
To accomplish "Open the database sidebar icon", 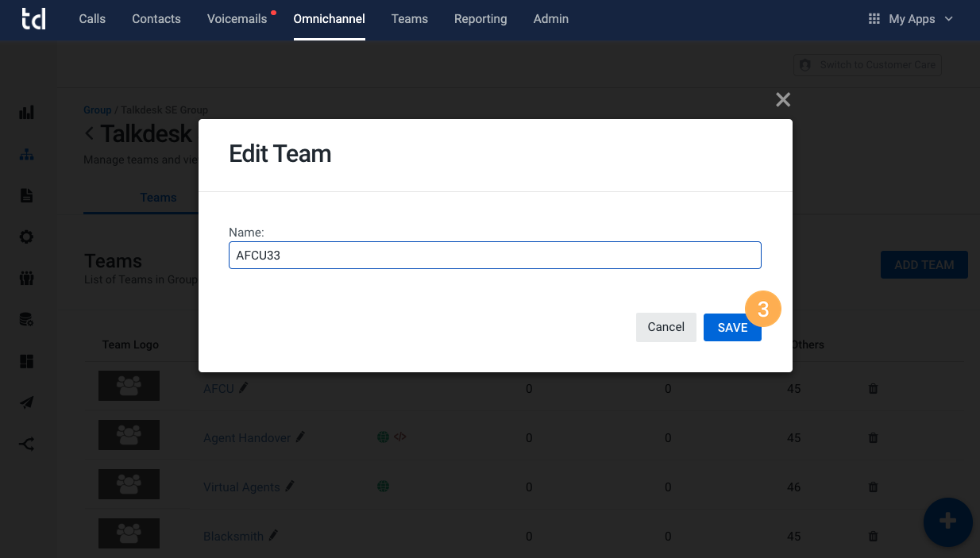I will 27,319.
